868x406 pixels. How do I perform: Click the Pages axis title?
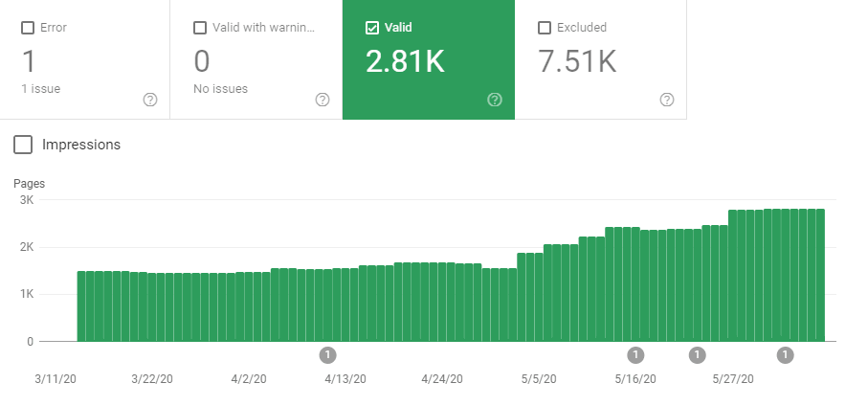30,184
